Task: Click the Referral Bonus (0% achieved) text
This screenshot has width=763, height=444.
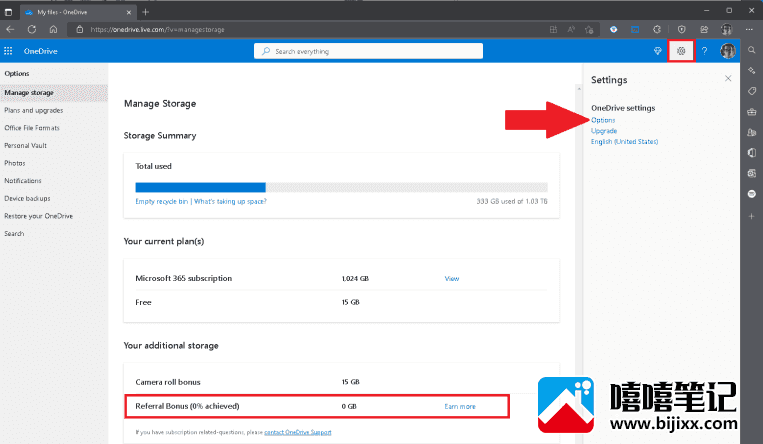Action: 187,406
